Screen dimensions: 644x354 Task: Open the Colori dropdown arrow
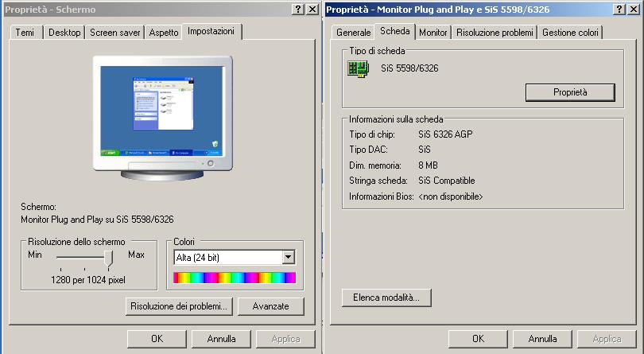pos(289,258)
